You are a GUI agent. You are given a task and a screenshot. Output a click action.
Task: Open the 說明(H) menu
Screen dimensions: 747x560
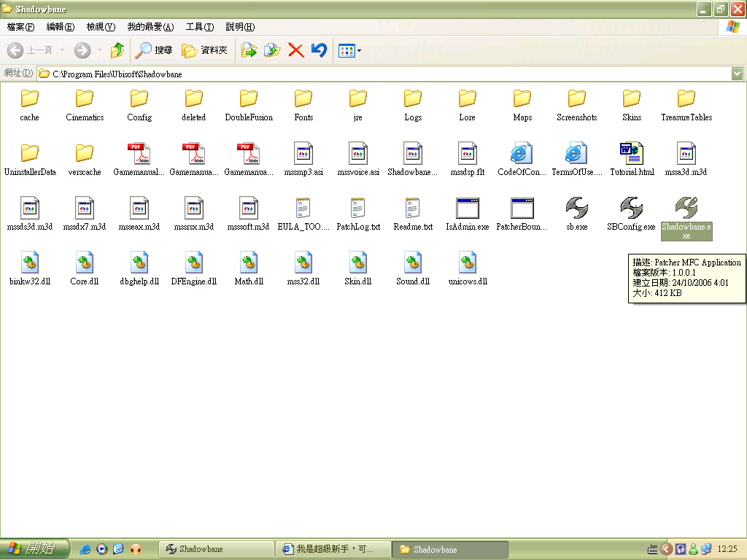[x=240, y=27]
